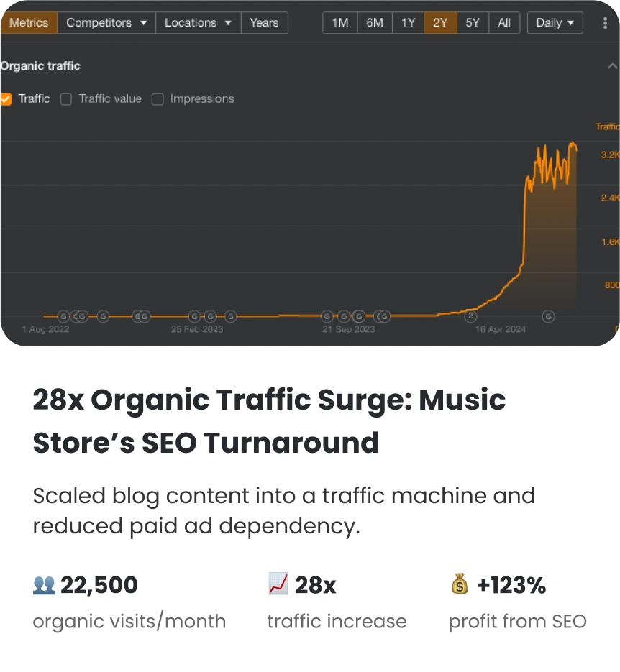
Task: Select the 5Y time range button
Action: [473, 23]
